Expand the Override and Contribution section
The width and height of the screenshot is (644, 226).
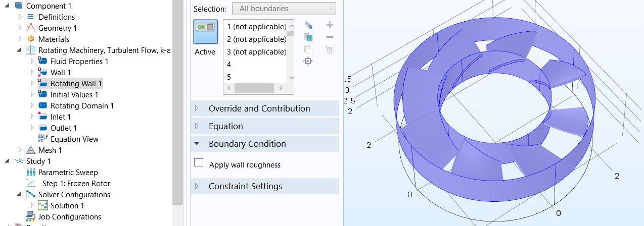point(259,108)
